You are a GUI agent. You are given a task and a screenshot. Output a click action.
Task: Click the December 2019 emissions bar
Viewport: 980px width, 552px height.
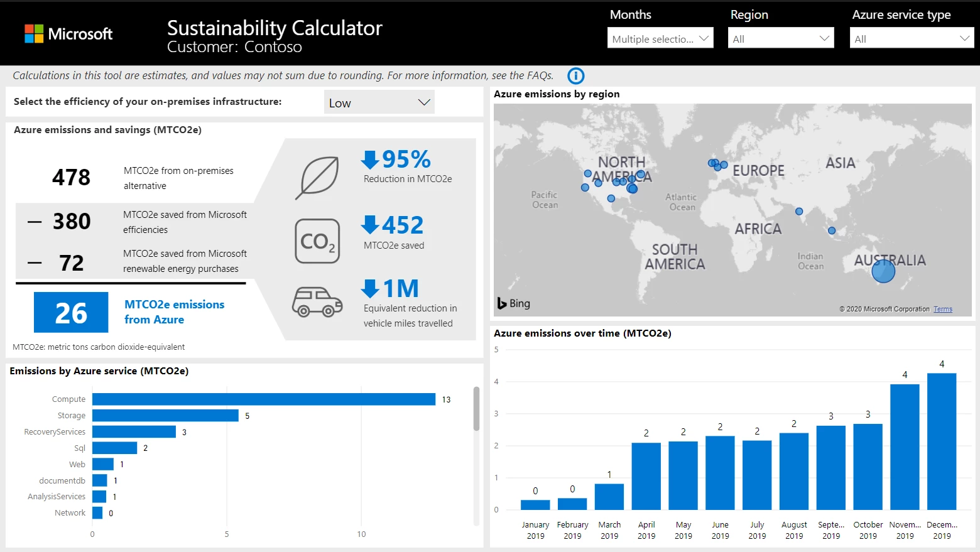(941, 441)
